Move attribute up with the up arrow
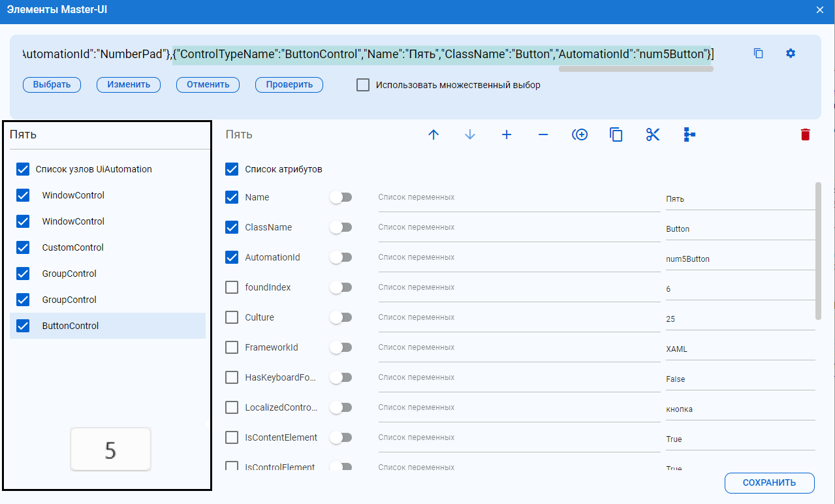Image resolution: width=835 pixels, height=504 pixels. point(433,134)
